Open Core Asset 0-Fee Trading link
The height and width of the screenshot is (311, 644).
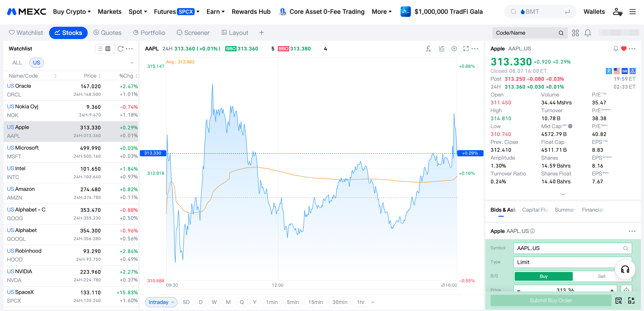(x=322, y=12)
